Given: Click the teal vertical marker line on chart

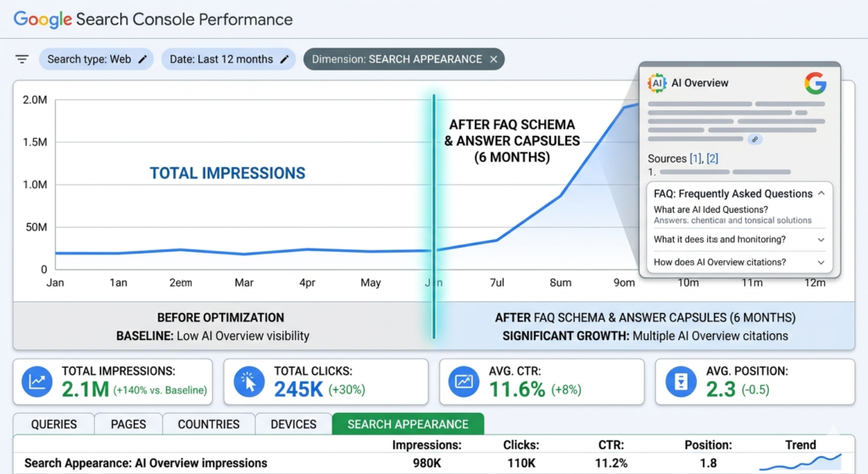Looking at the screenshot, I should coord(434,216).
